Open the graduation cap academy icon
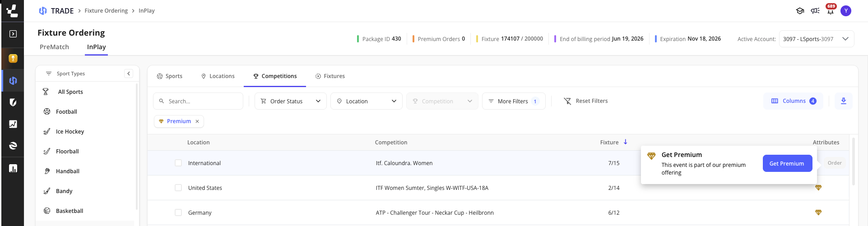868x226 pixels. [x=800, y=11]
